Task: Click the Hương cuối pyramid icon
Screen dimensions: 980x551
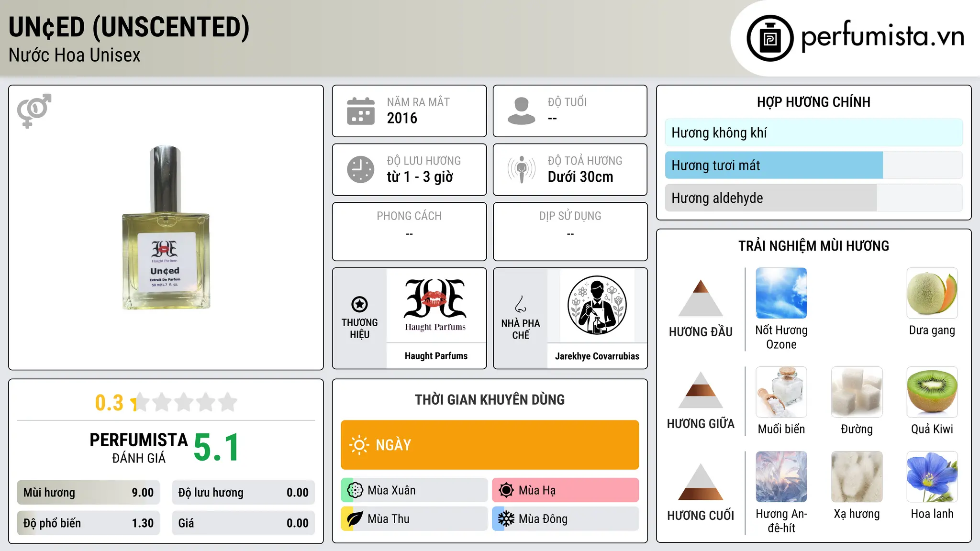Action: pos(701,482)
